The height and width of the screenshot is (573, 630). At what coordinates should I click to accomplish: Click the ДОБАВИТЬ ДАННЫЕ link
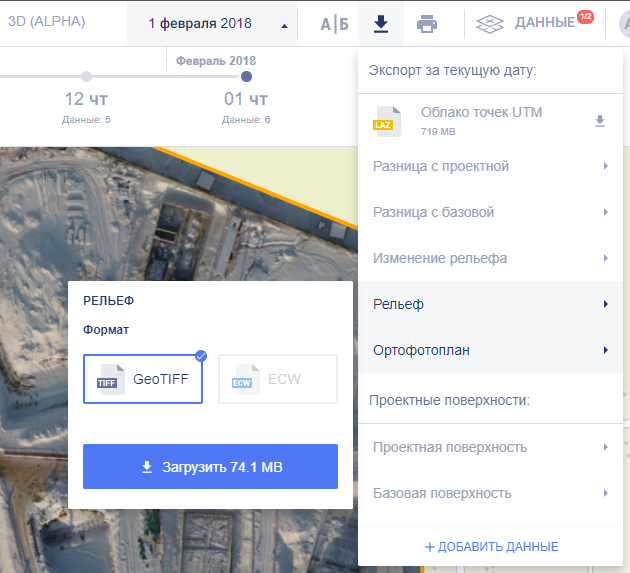(491, 546)
